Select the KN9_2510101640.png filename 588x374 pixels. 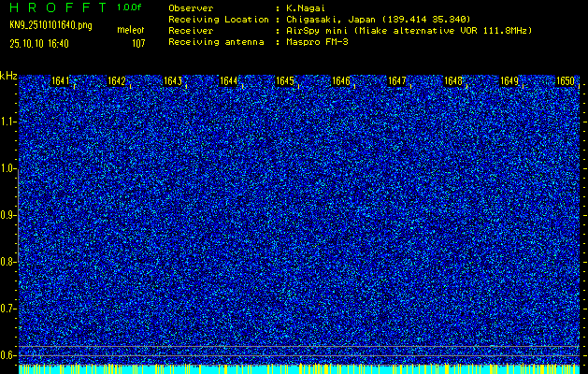click(51, 25)
